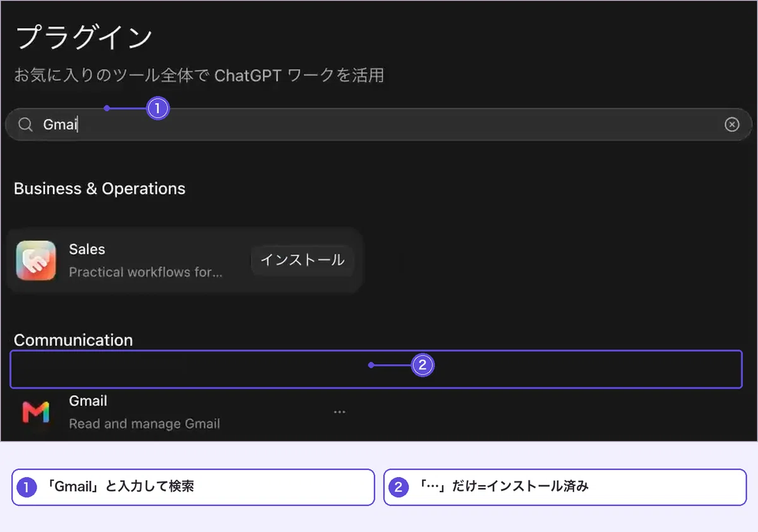The height and width of the screenshot is (532, 758).
Task: Click annotation marker 2 inside the purple outline
Action: pos(423,365)
